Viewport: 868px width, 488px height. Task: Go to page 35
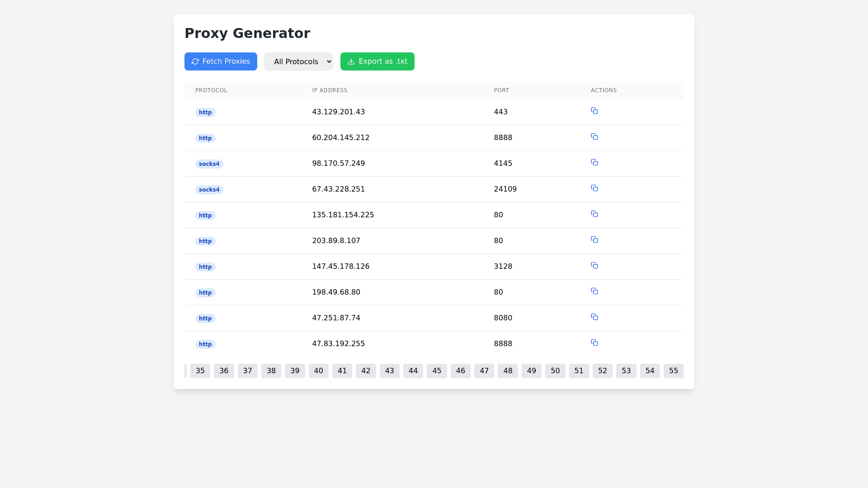(200, 371)
